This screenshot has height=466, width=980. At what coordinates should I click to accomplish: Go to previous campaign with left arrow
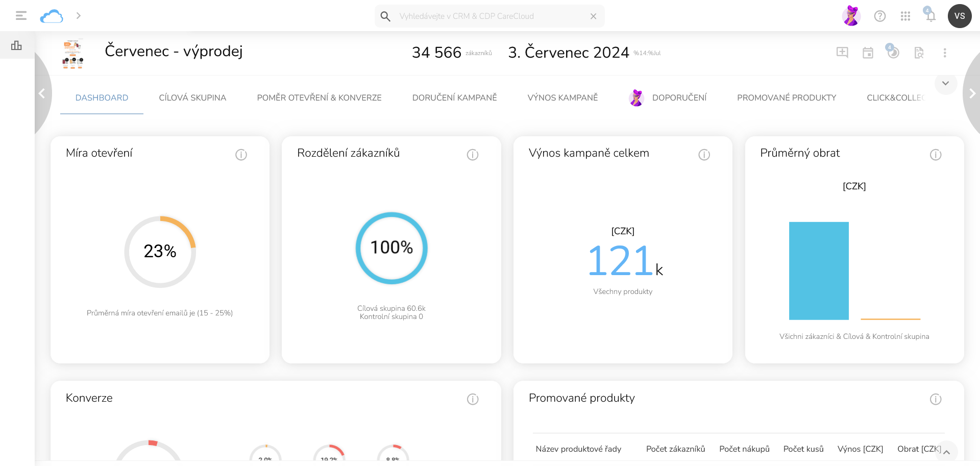pos(42,93)
